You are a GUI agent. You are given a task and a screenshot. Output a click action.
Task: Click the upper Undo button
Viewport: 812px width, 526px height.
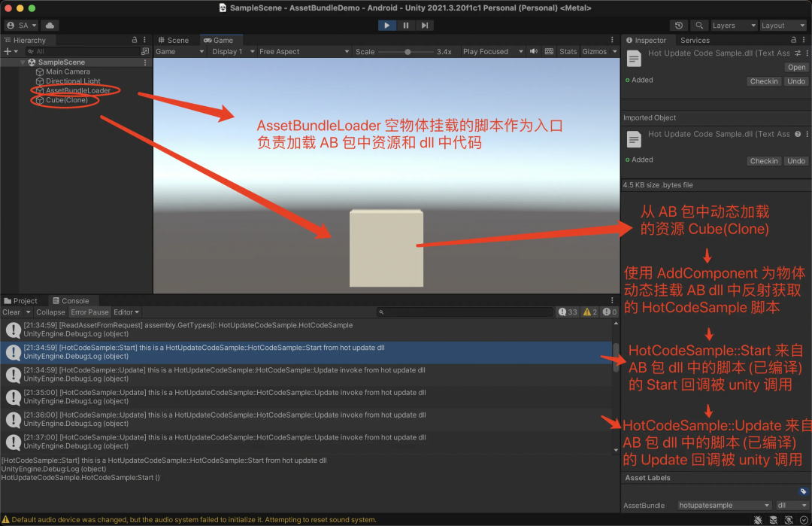pyautogui.click(x=796, y=81)
